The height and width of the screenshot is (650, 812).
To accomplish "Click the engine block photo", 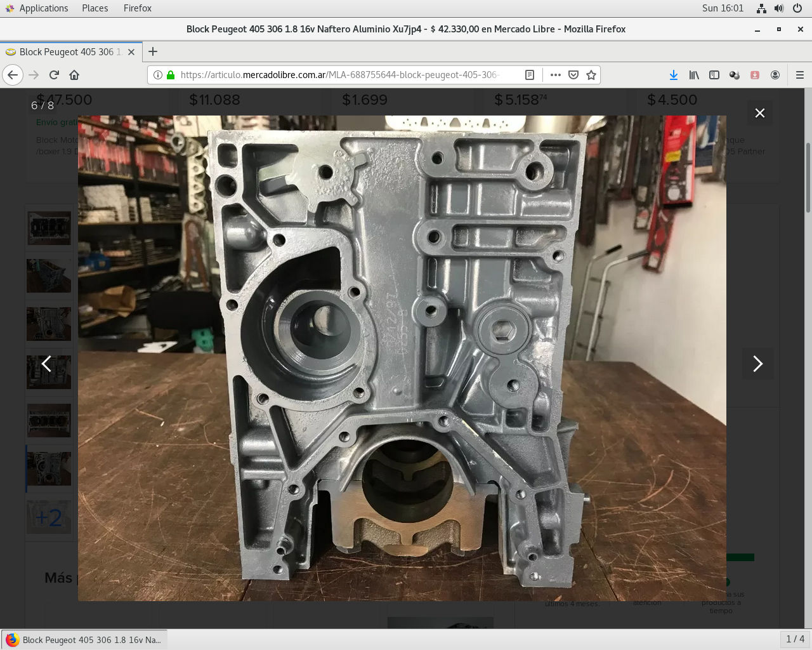I will [x=402, y=358].
